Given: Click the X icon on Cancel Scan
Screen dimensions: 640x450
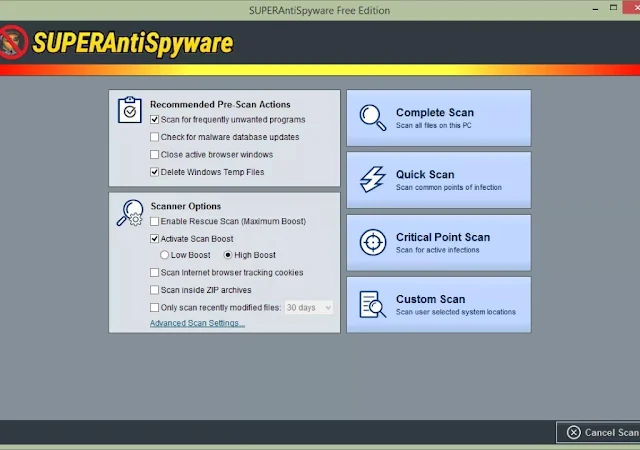Looking at the screenshot, I should tap(573, 432).
